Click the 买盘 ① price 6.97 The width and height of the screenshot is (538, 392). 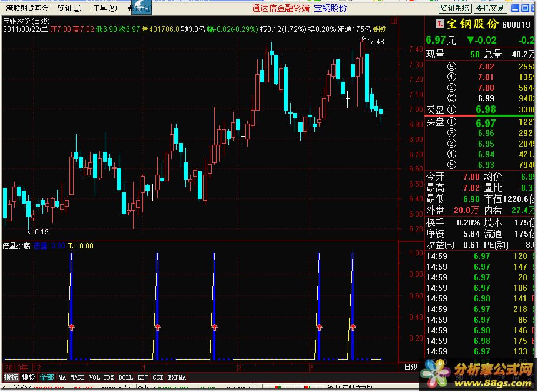486,123
